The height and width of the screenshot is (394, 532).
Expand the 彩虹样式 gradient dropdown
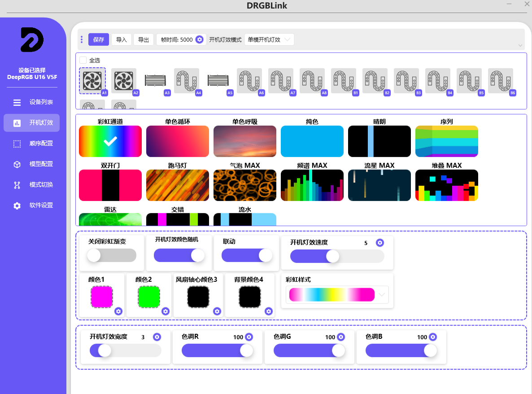click(382, 295)
